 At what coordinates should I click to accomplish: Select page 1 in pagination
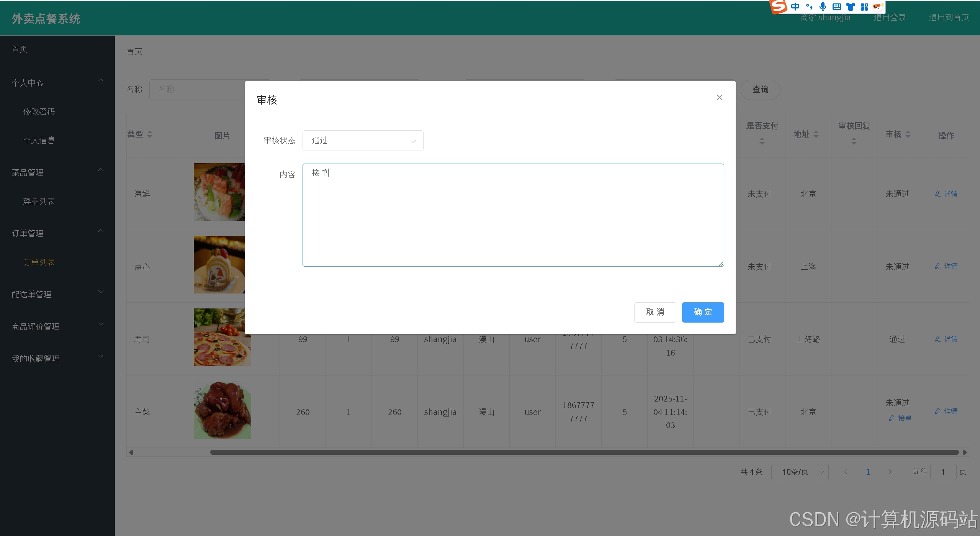[868, 472]
